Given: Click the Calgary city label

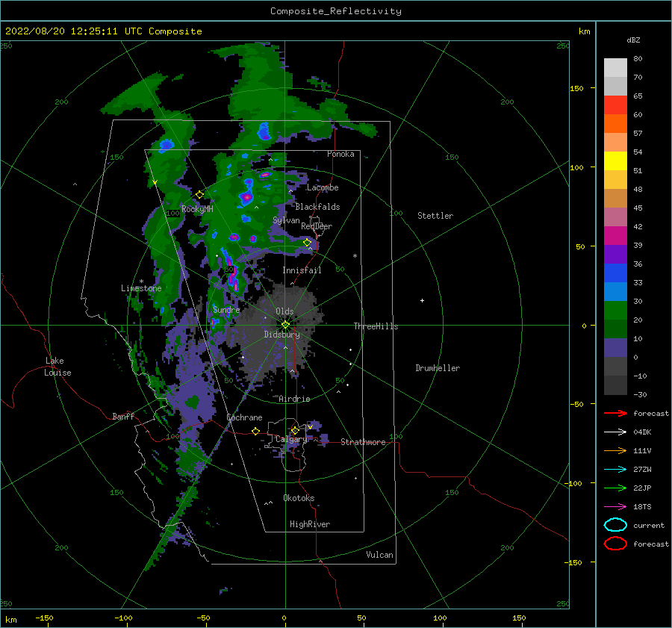Looking at the screenshot, I should [291, 439].
